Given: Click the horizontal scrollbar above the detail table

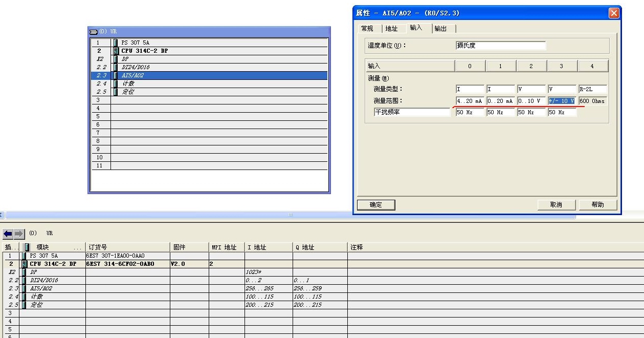Looking at the screenshot, I should point(290,215).
